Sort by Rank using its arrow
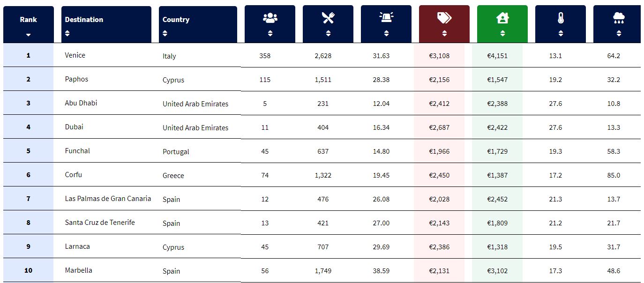This screenshot has width=644, height=283. tap(29, 35)
